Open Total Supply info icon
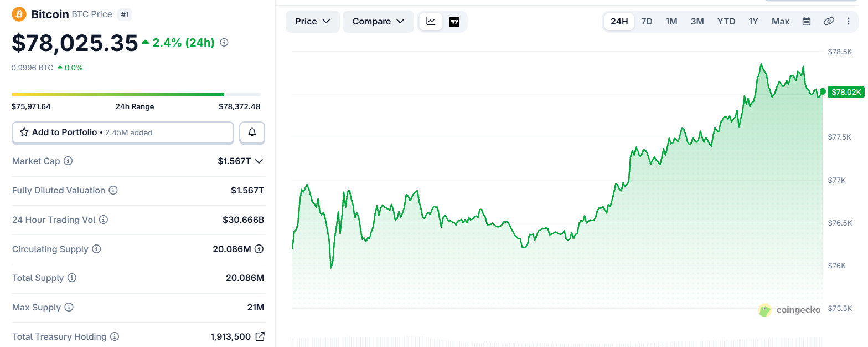Viewport: 868px width, 347px height. pos(71,278)
